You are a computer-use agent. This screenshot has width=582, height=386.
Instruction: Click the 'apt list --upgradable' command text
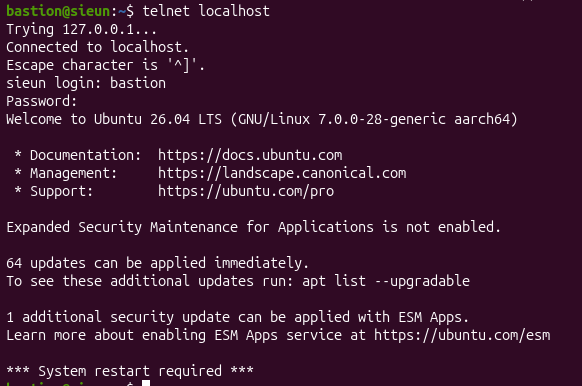(x=386, y=281)
